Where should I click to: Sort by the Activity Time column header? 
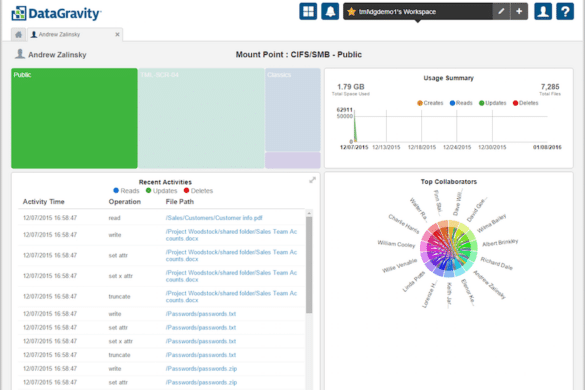tap(44, 202)
